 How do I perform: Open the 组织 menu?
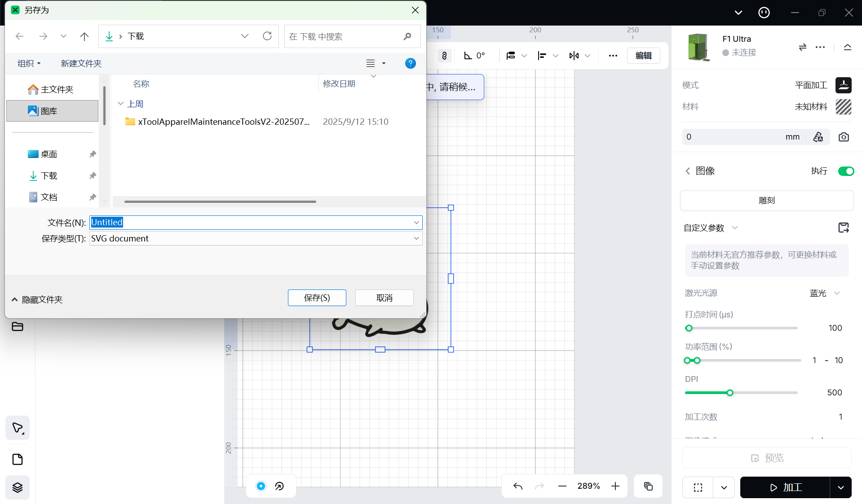(29, 63)
